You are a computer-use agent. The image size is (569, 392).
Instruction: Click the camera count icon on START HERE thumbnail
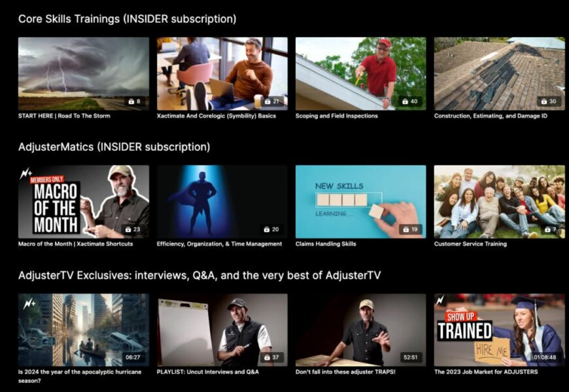point(130,101)
